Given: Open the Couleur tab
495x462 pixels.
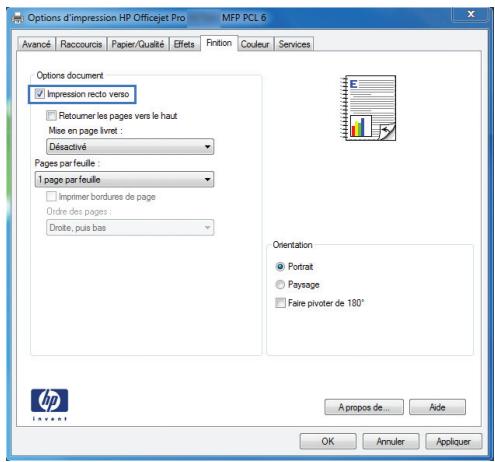Looking at the screenshot, I should tap(255, 44).
